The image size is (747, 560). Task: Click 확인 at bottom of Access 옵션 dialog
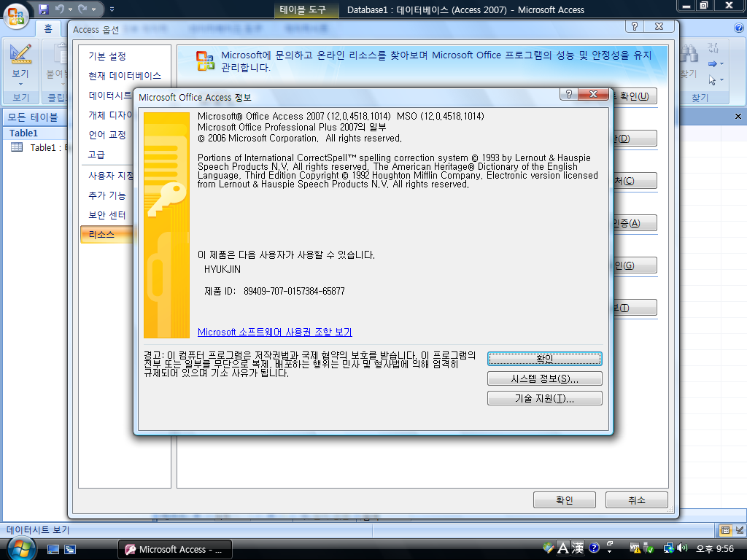coord(565,500)
